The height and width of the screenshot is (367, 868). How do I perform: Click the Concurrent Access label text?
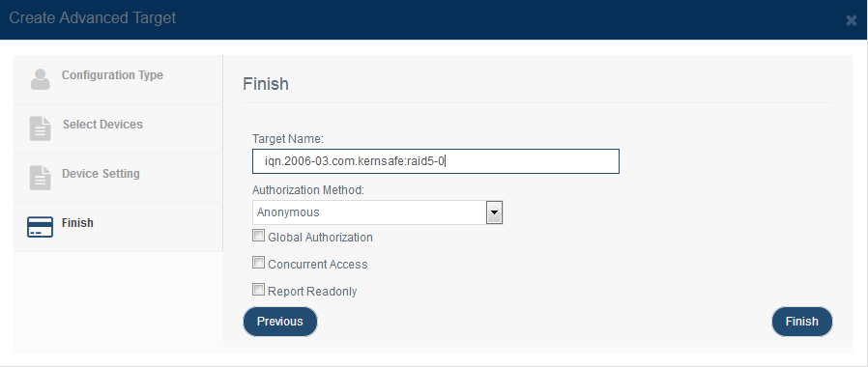pyautogui.click(x=318, y=265)
